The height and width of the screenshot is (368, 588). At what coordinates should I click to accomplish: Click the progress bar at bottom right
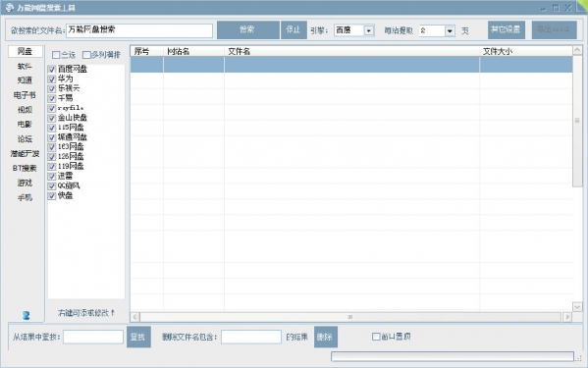point(453,356)
